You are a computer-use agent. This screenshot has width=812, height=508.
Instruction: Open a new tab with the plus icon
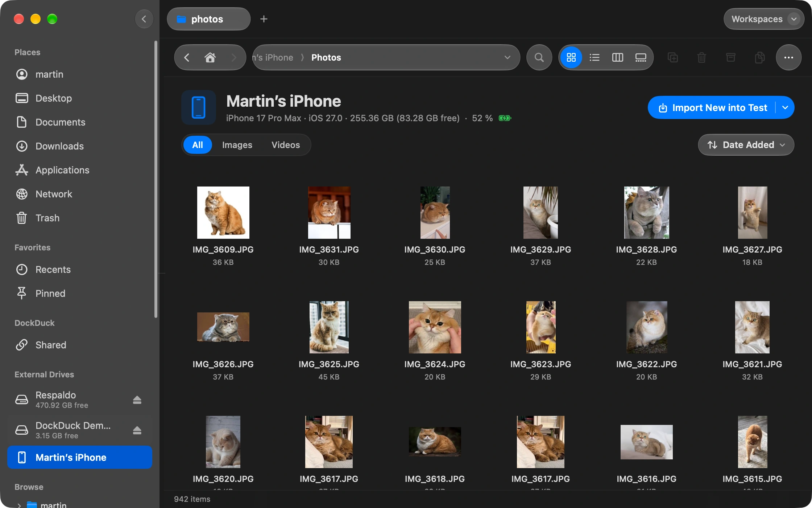(264, 19)
